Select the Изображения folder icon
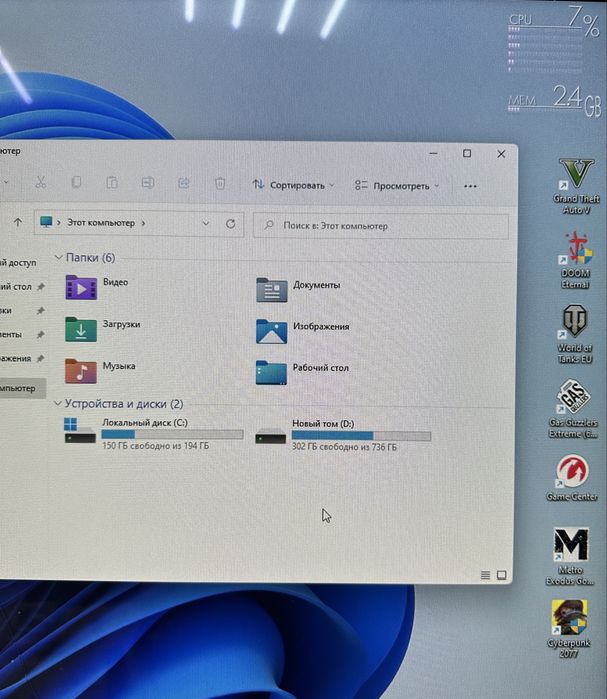 [271, 331]
